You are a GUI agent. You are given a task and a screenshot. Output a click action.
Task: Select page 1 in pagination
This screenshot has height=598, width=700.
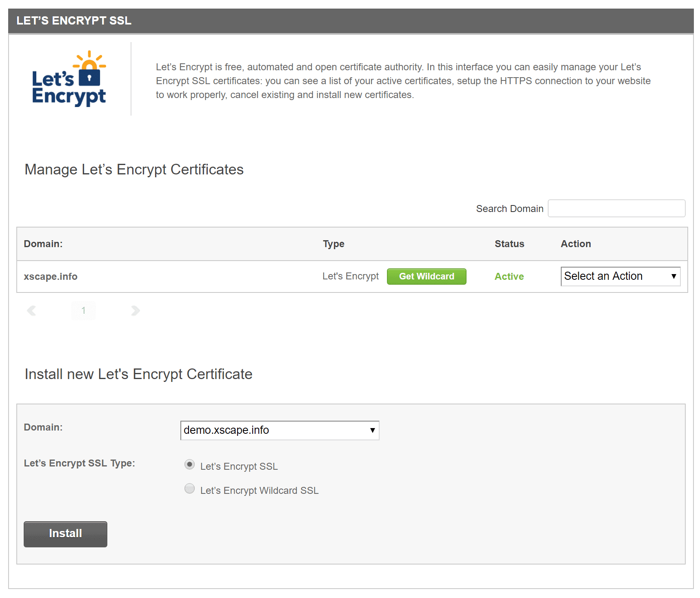pyautogui.click(x=83, y=310)
